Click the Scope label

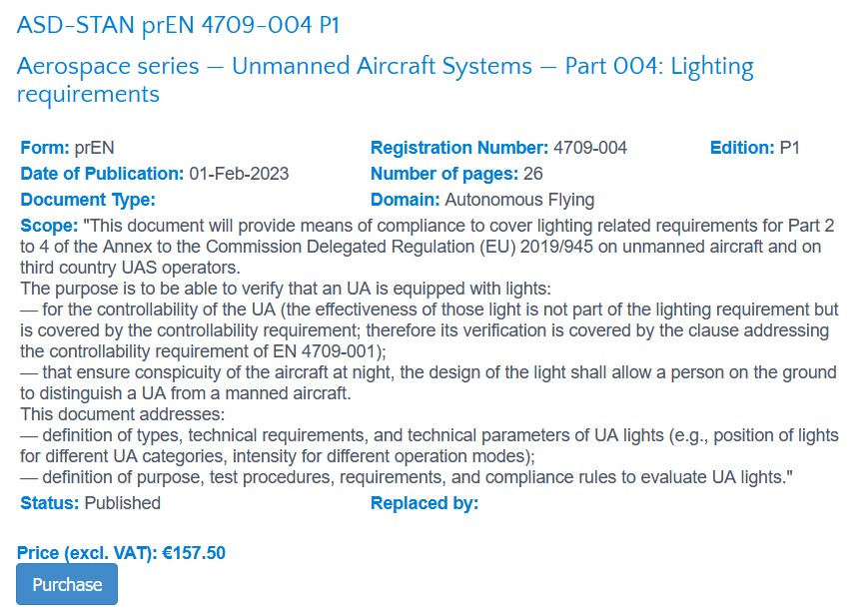coord(48,226)
